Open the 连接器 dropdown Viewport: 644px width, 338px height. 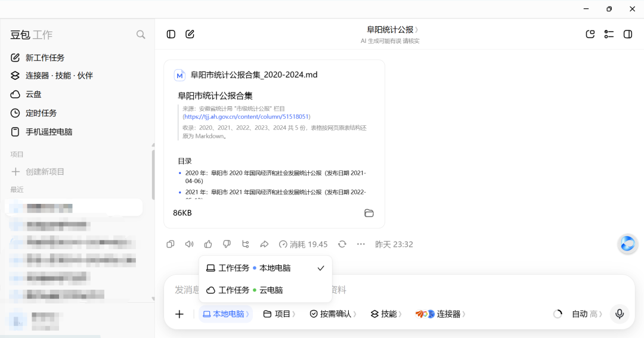pyautogui.click(x=440, y=314)
